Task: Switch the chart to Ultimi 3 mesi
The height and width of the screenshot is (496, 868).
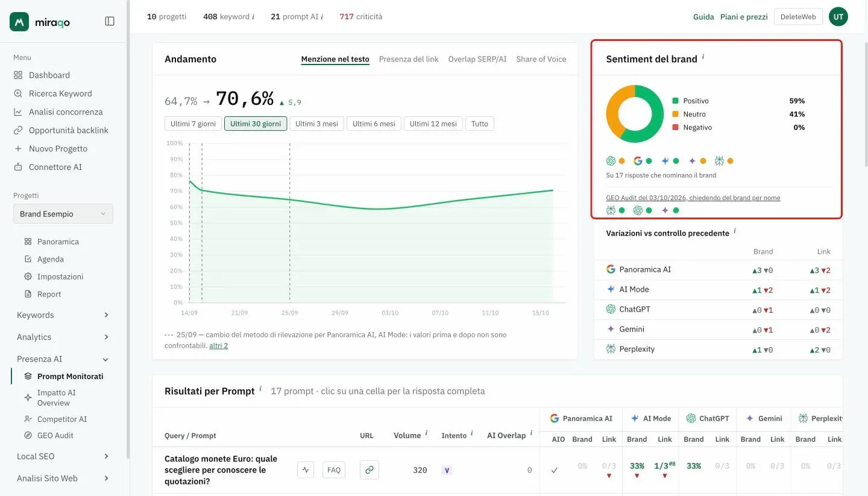Action: (316, 124)
